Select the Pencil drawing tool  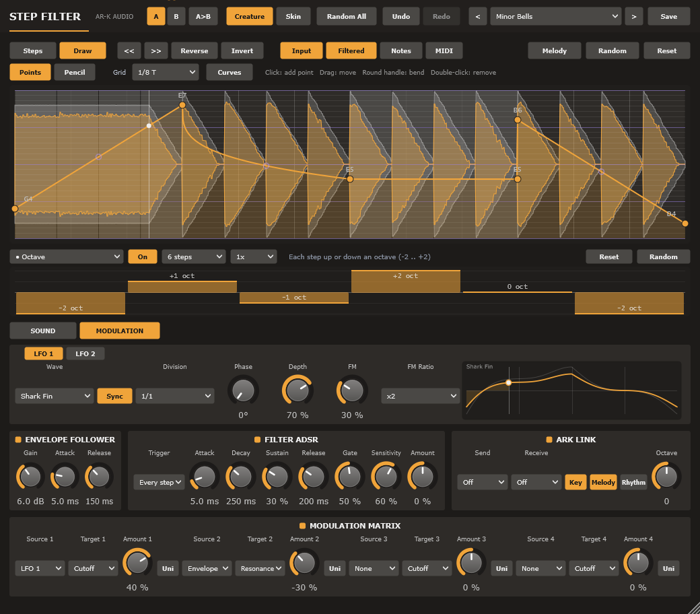(75, 72)
